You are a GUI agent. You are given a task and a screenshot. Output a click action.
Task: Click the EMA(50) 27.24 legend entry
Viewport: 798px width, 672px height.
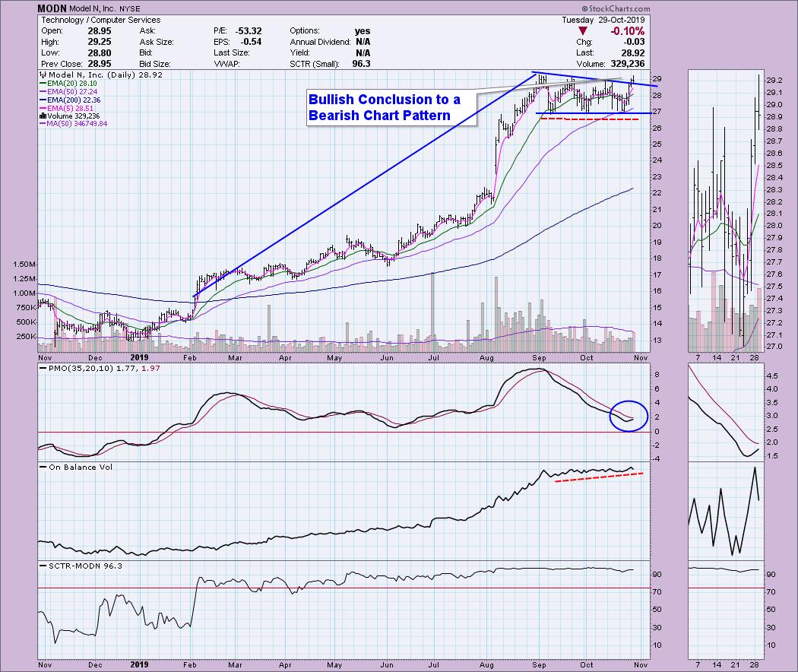tap(71, 92)
